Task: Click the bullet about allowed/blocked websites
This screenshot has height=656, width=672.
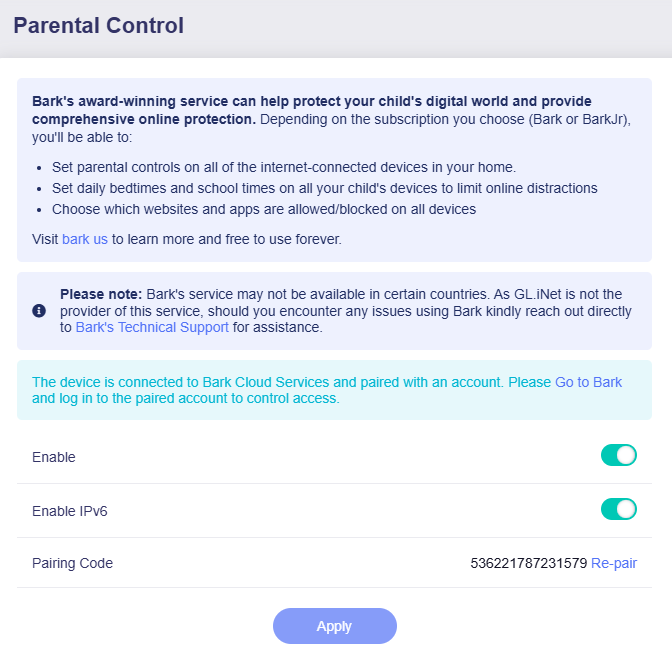Action: (264, 209)
